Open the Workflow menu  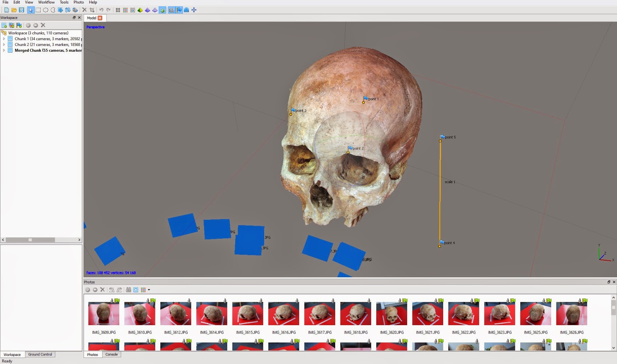(x=46, y=2)
